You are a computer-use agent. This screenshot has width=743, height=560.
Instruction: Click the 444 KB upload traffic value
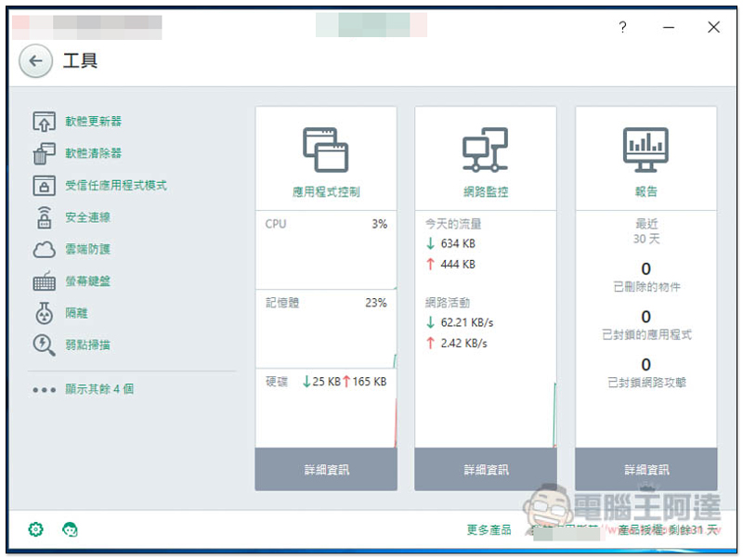(458, 265)
